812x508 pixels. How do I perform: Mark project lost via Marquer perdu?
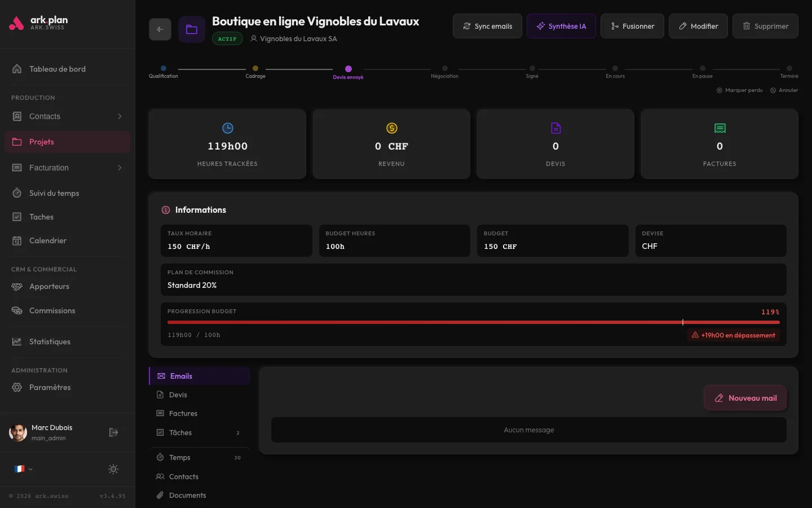pyautogui.click(x=740, y=90)
